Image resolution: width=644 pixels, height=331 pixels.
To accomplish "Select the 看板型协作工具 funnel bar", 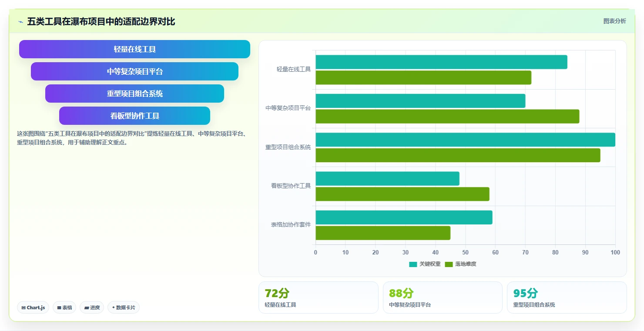I will 134,116.
